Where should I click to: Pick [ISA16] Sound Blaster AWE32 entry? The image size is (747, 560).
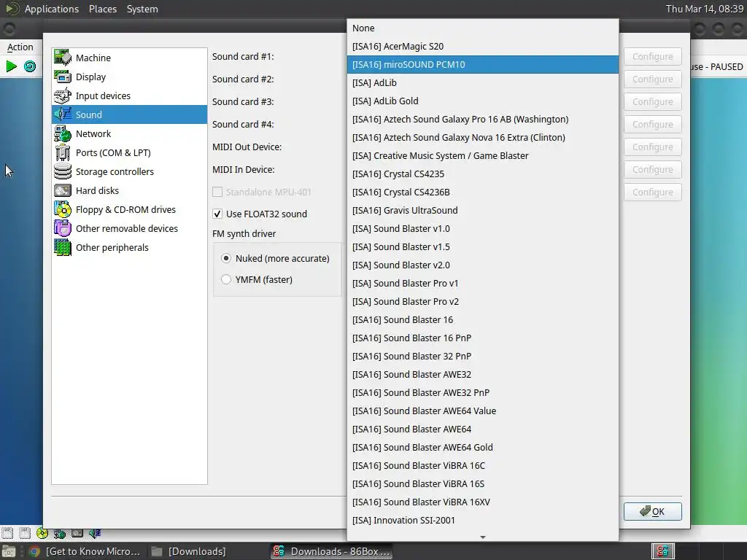pos(483,374)
